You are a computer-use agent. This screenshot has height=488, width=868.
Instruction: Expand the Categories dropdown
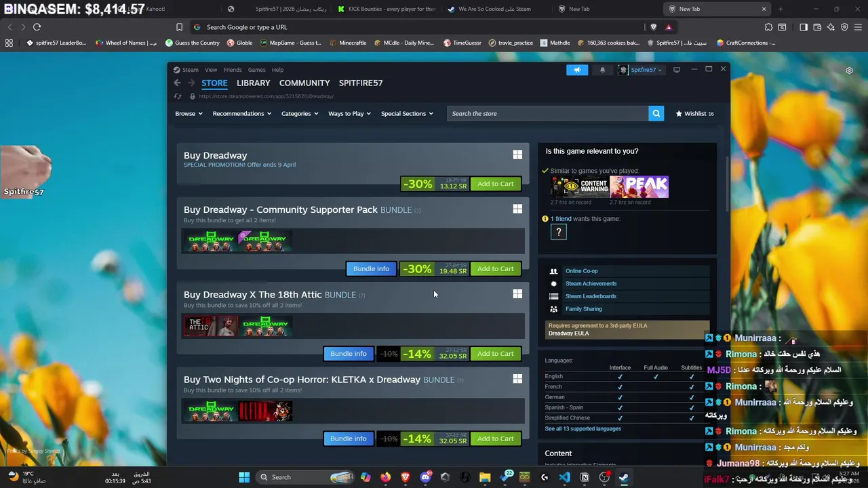pyautogui.click(x=300, y=114)
